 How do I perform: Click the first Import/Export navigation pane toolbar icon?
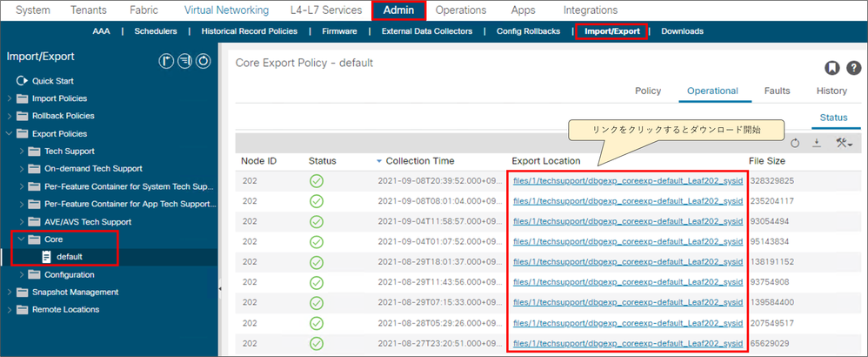pyautogui.click(x=166, y=61)
